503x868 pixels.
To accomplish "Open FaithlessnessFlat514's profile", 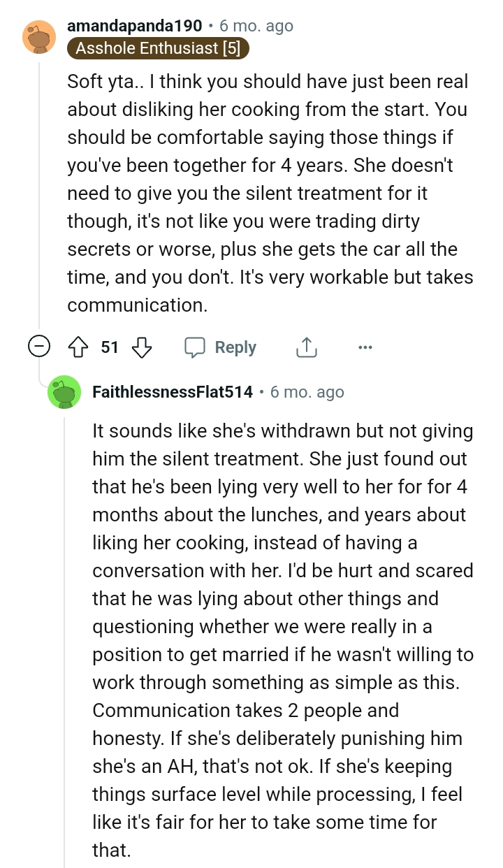I will (170, 392).
